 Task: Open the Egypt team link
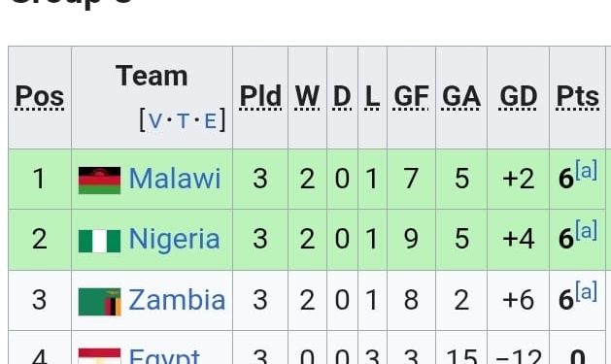pos(164,356)
